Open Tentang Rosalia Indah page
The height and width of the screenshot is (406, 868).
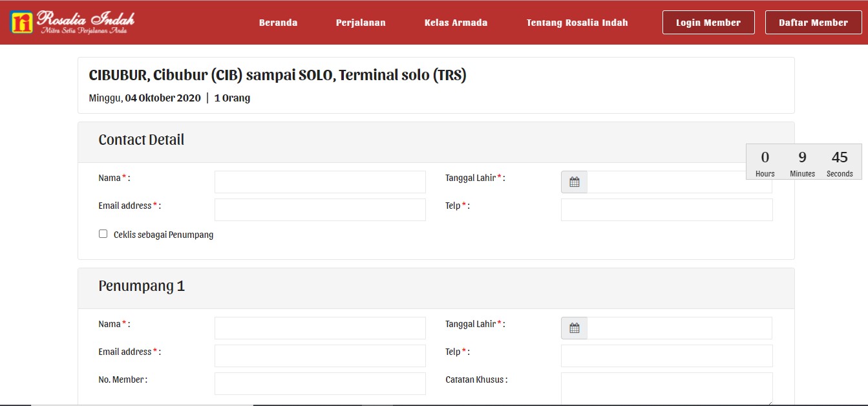[x=577, y=23]
